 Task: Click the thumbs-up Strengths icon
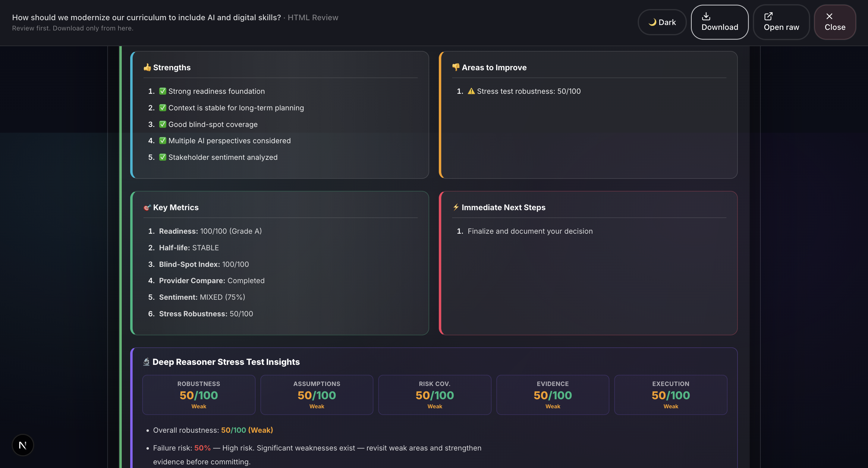click(147, 68)
